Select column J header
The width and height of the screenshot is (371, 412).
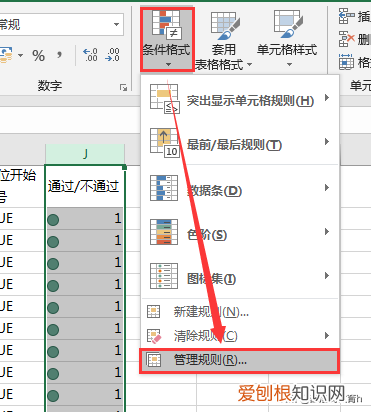click(x=85, y=154)
